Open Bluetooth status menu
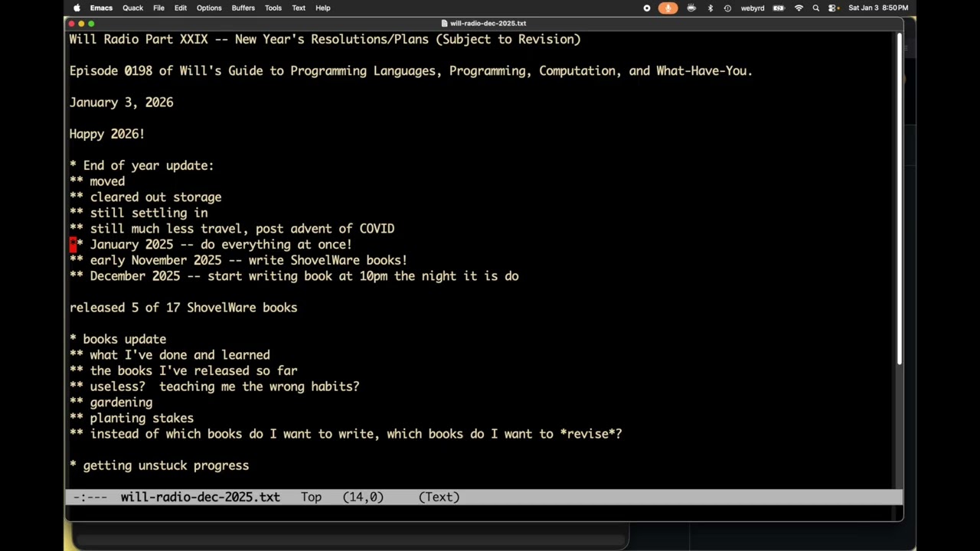This screenshot has height=551, width=980. 710,8
